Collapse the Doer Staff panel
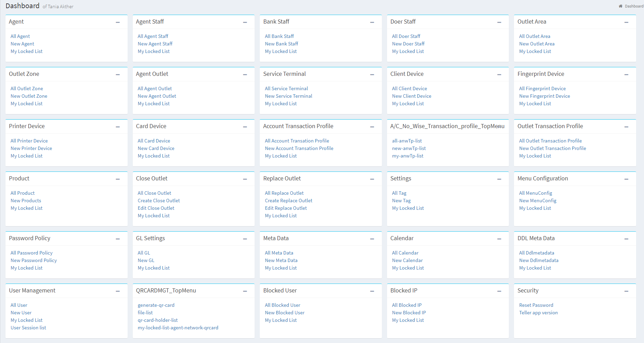 coord(499,22)
